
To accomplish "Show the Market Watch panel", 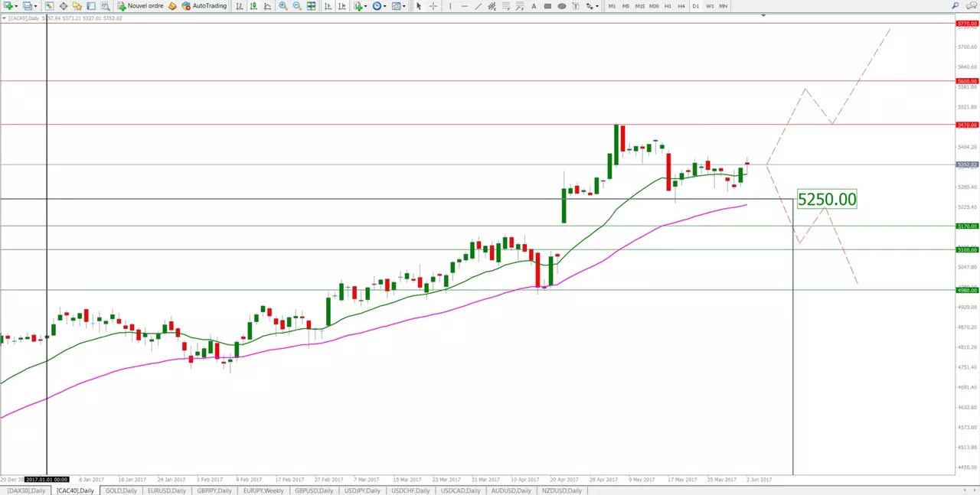I will [x=49, y=6].
